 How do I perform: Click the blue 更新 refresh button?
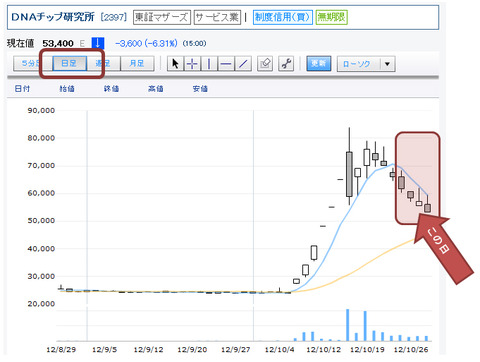pyautogui.click(x=319, y=63)
